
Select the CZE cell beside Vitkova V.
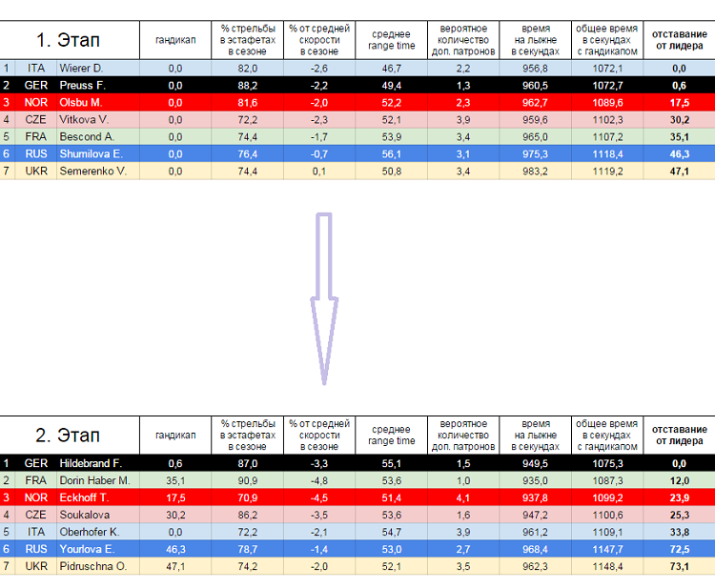coord(35,120)
